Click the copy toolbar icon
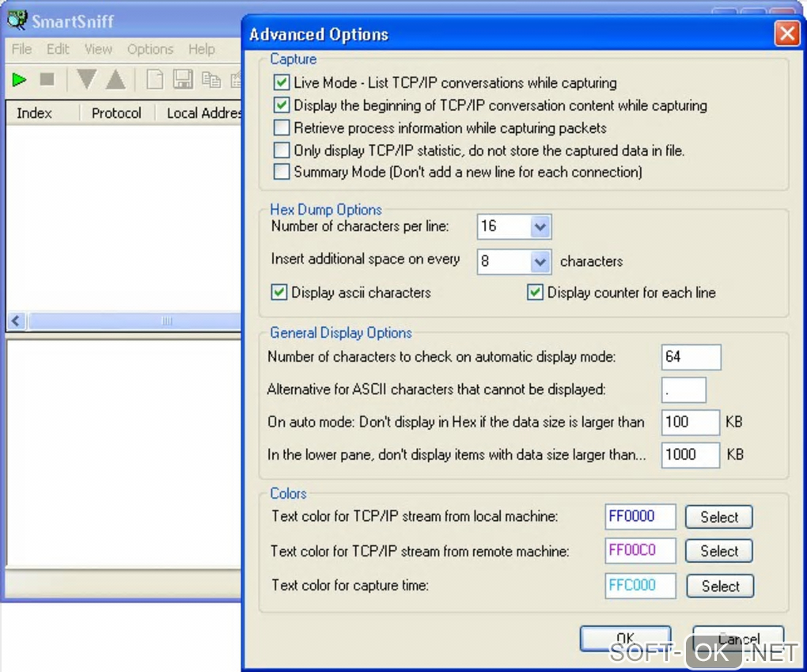 (211, 80)
